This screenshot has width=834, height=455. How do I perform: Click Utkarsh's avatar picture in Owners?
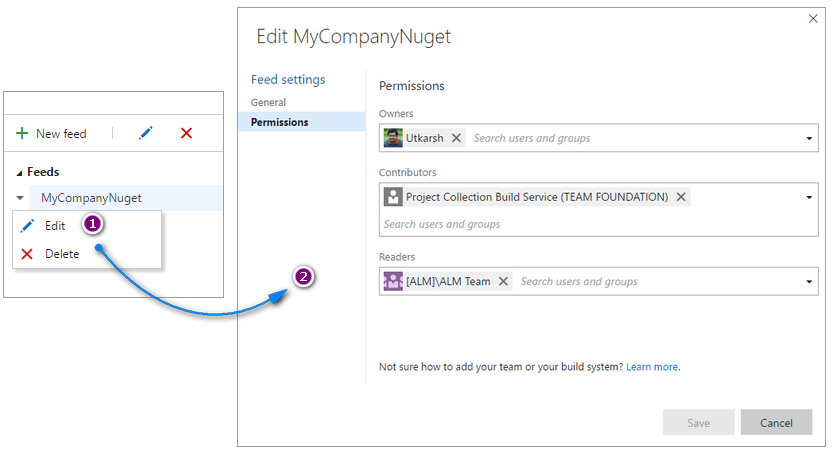[x=393, y=138]
